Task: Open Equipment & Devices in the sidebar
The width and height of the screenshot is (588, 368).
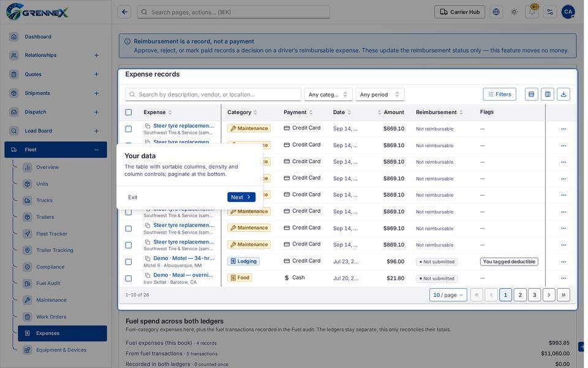Action: pos(61,350)
